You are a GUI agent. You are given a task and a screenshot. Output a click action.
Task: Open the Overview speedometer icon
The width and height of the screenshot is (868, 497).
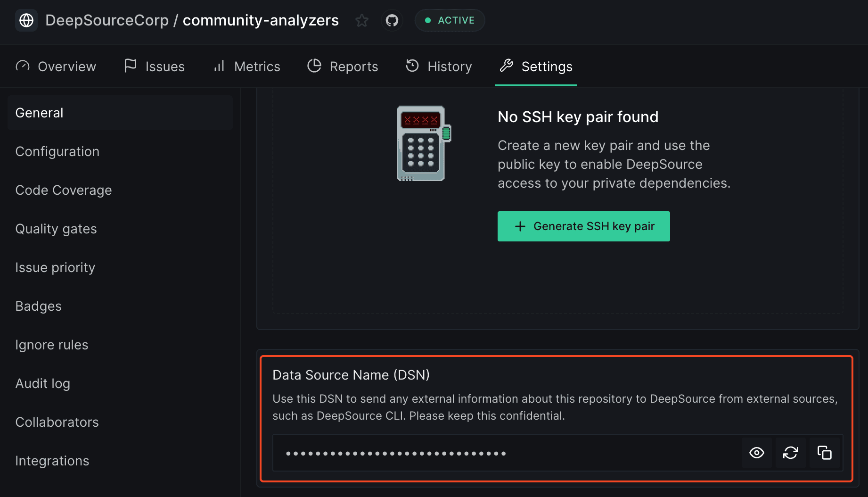[23, 66]
